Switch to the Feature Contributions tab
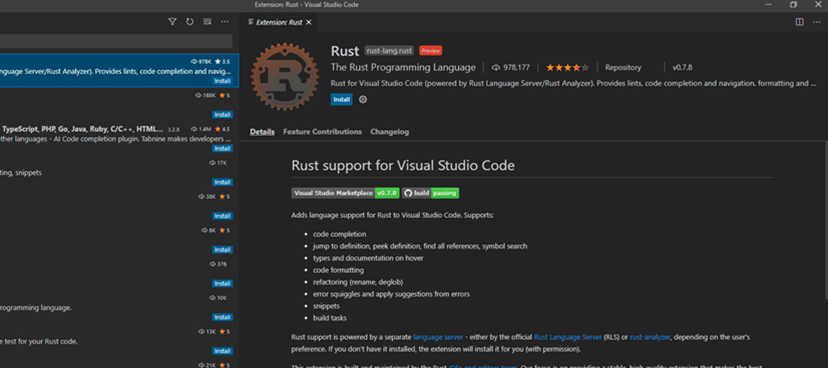 tap(323, 131)
